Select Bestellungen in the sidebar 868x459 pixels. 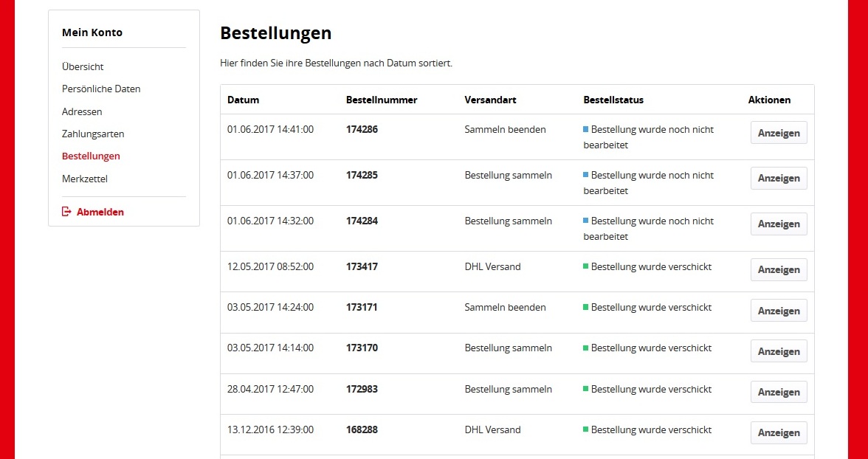(x=91, y=156)
